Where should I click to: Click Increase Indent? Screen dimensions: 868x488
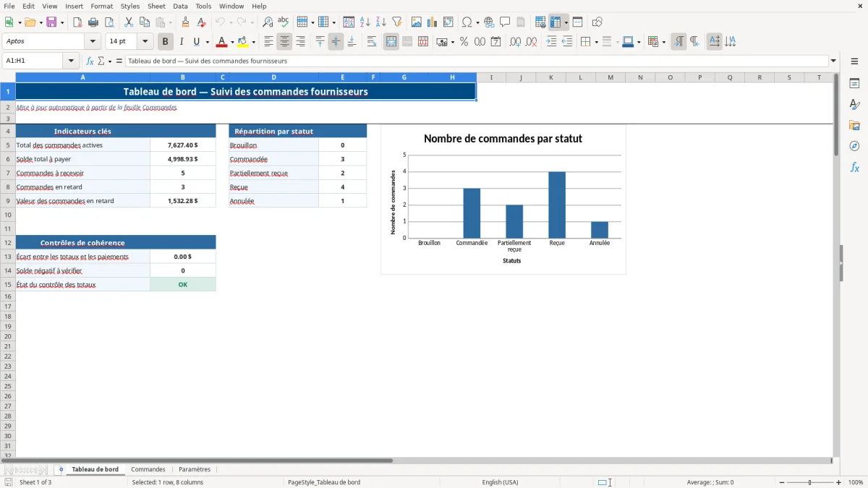tap(551, 42)
